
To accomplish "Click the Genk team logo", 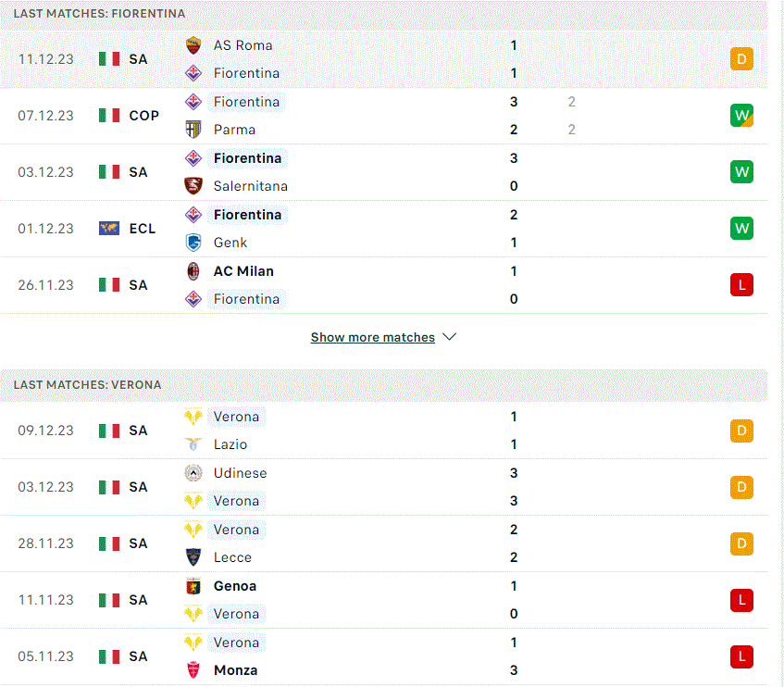I will click(x=193, y=243).
